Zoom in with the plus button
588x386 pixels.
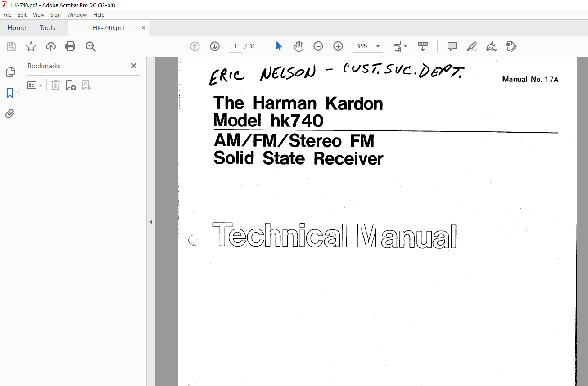click(x=338, y=46)
